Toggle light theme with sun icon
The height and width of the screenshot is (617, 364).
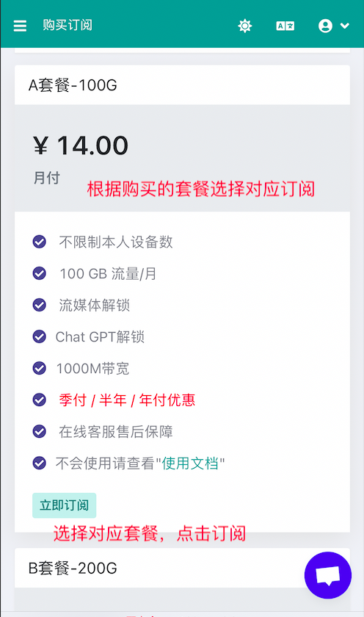click(x=244, y=26)
